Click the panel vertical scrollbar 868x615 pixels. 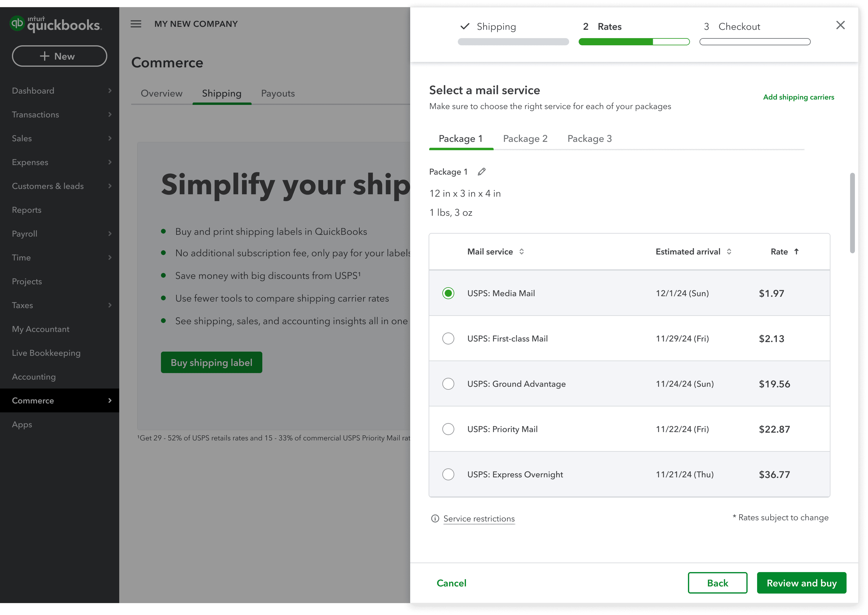click(852, 213)
